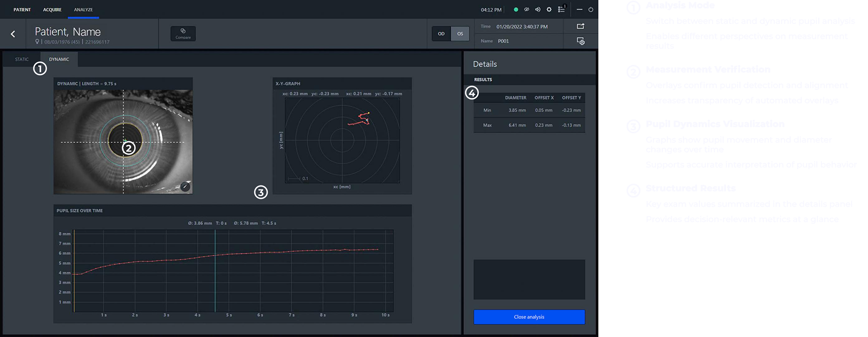This screenshot has width=868, height=337.
Task: Click the cyan time marker on pupil graph
Action: [x=215, y=271]
